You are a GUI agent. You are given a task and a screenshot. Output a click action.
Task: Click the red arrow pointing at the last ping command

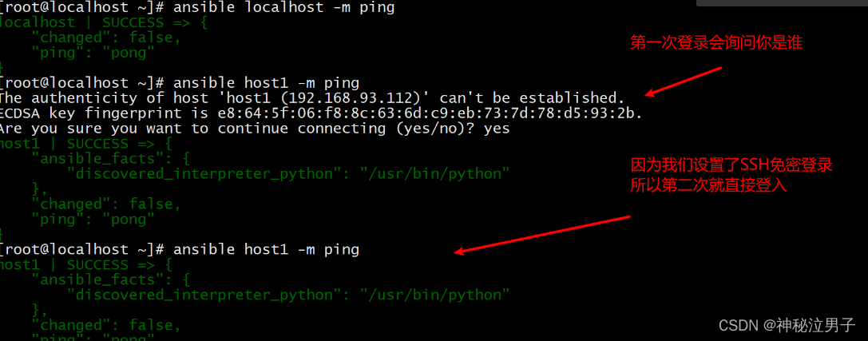[542, 236]
